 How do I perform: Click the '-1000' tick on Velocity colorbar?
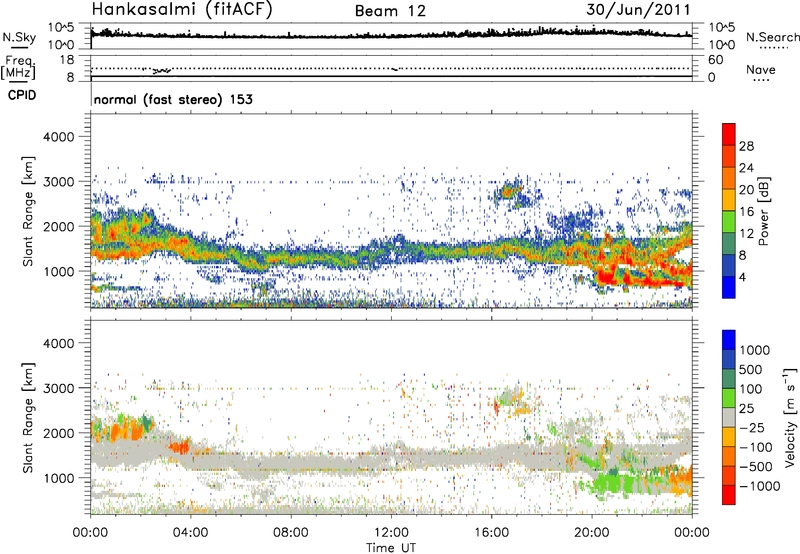click(760, 486)
